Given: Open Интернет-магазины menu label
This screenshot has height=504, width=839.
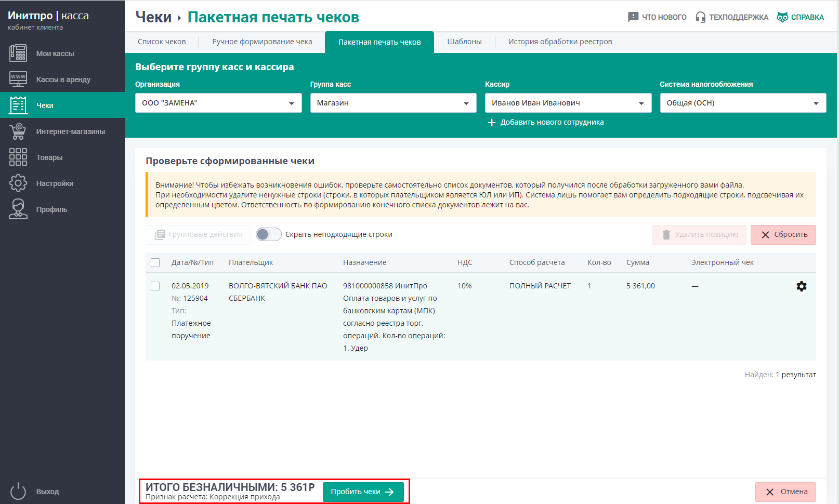Looking at the screenshot, I should (71, 131).
